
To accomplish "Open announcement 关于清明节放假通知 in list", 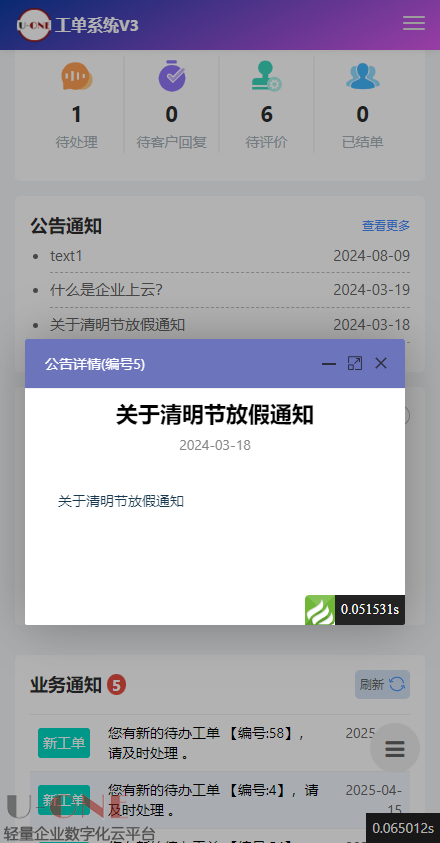I will (118, 325).
